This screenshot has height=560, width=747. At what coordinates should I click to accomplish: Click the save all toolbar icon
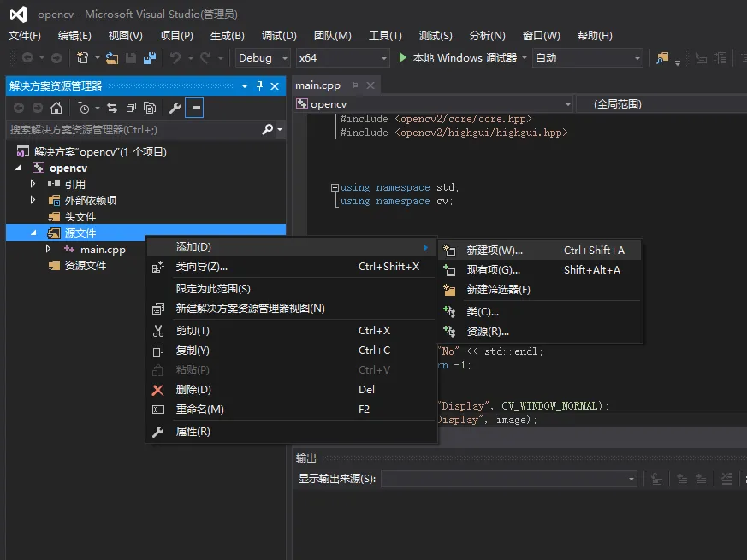pyautogui.click(x=150, y=58)
